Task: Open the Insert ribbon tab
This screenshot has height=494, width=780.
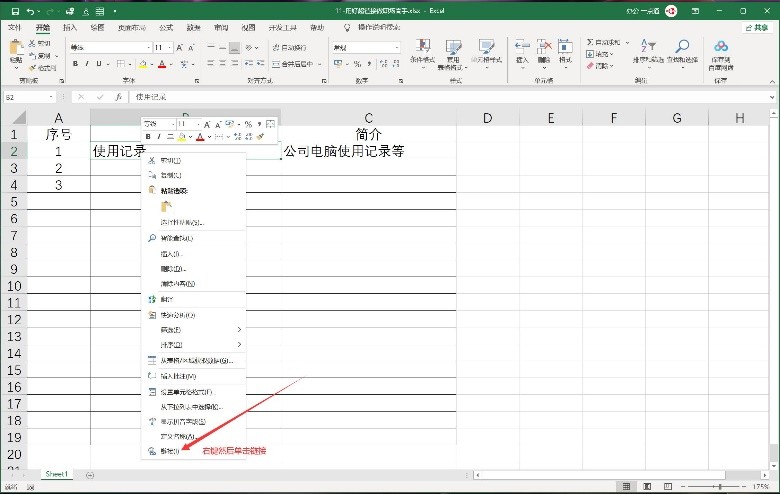Action: [x=70, y=27]
